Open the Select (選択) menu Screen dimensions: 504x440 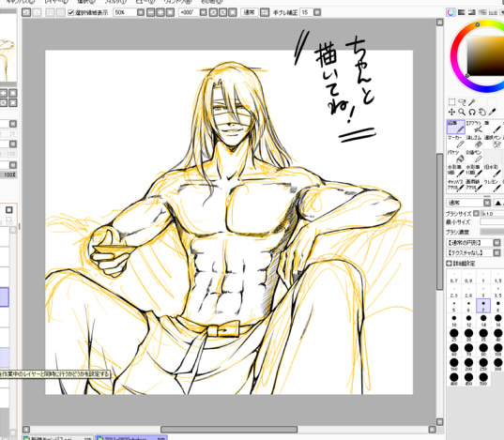click(x=86, y=1)
